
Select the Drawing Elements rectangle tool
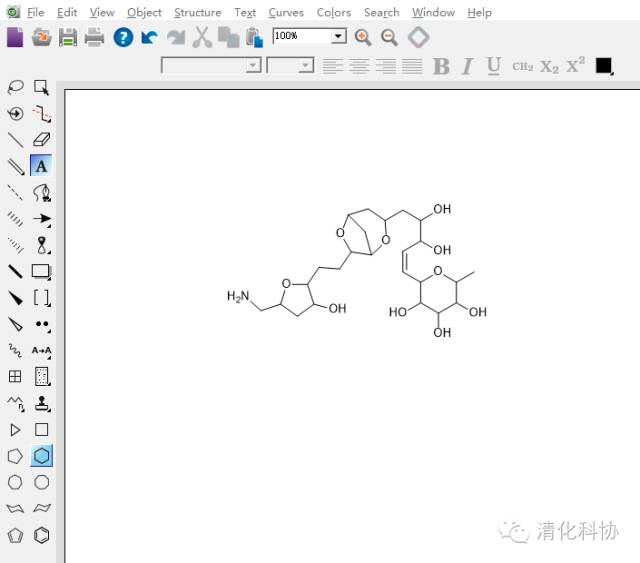point(41,271)
